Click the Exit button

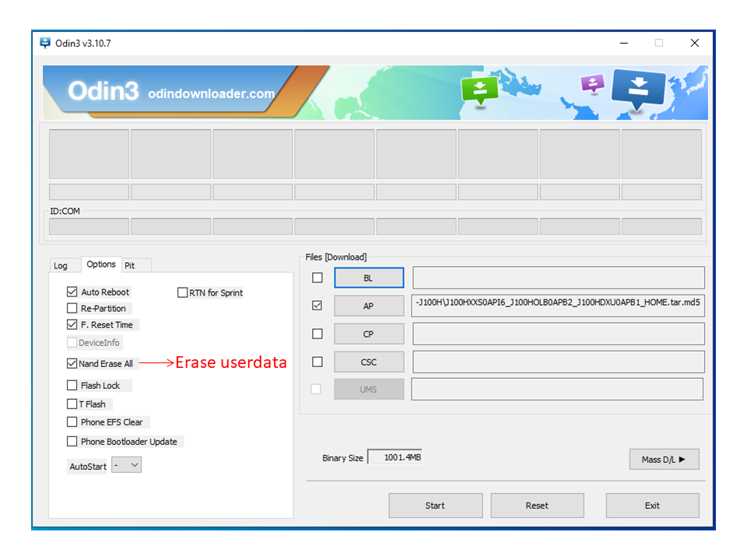point(652,506)
